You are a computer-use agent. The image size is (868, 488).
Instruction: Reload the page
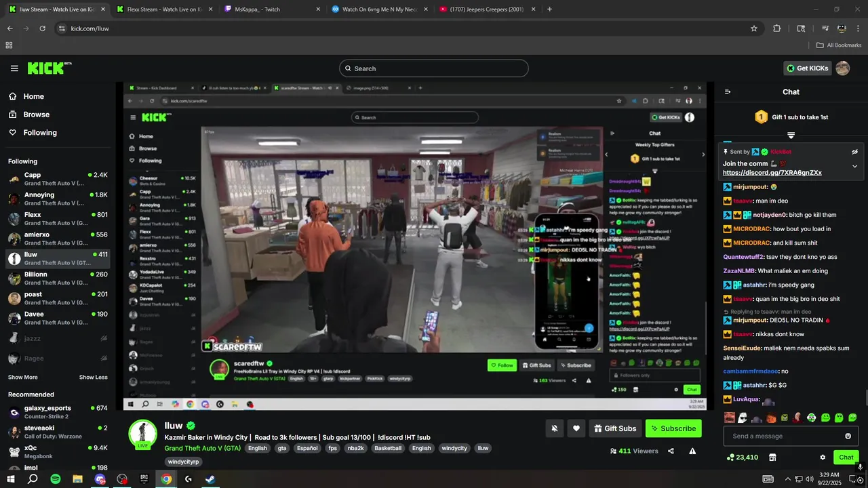42,28
